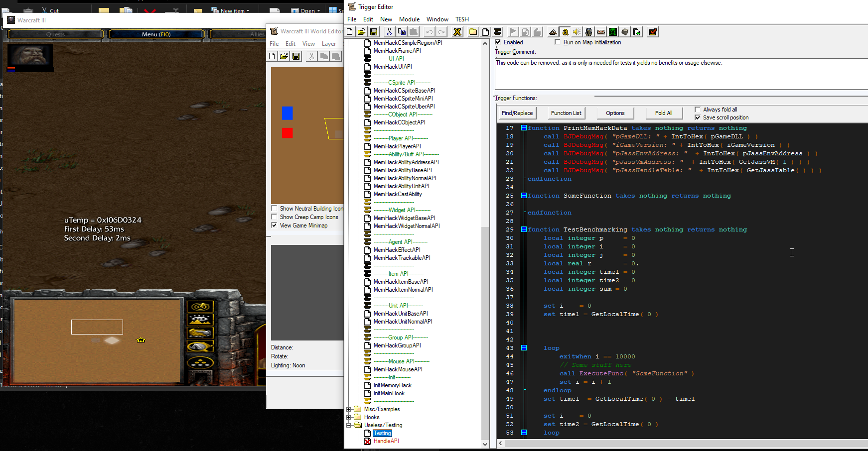Click the minimap creep camp display button
The width and height of the screenshot is (868, 451).
tap(200, 346)
